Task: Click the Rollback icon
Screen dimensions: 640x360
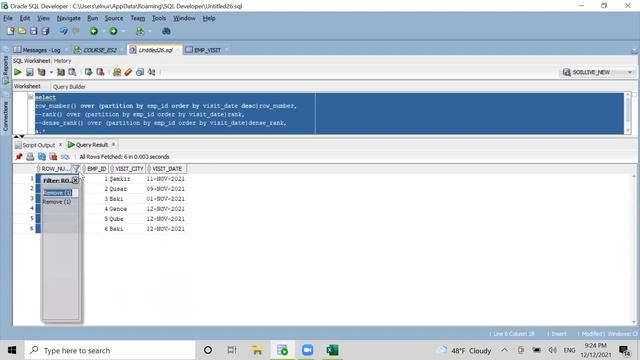Action: (100, 72)
